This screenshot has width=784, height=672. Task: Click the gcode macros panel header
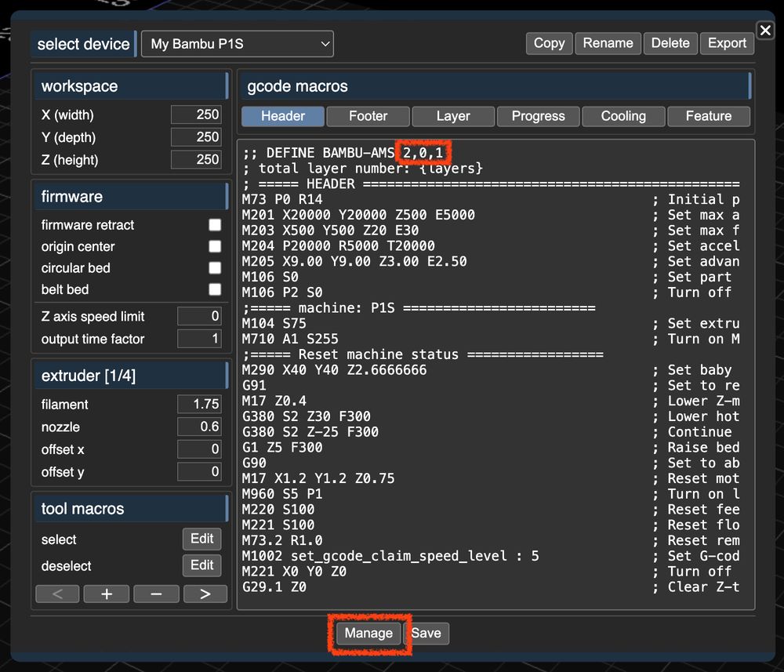495,86
